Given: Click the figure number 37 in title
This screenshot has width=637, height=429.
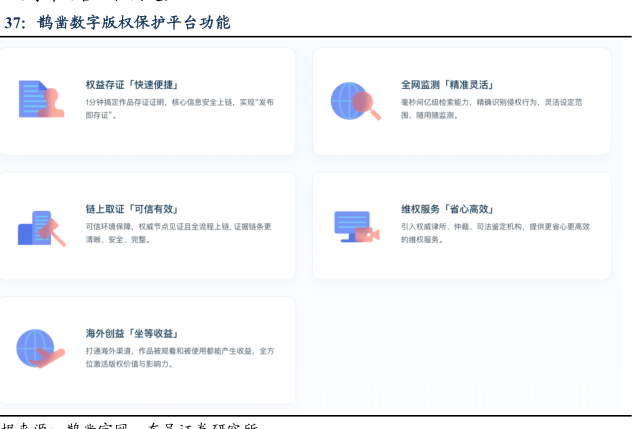Looking at the screenshot, I should click(x=12, y=22).
